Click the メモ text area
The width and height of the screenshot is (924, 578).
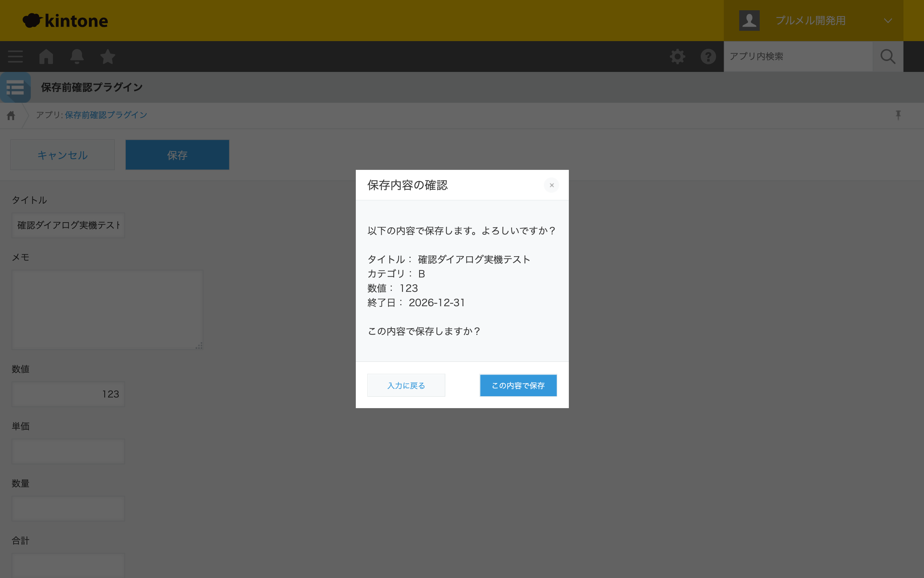pos(107,310)
